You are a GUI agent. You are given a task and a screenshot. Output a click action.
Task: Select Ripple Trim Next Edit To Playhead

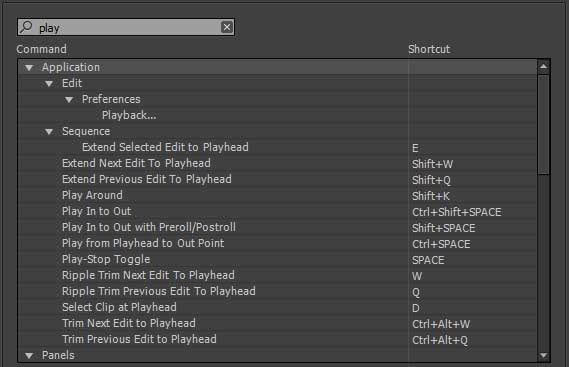[x=148, y=275]
